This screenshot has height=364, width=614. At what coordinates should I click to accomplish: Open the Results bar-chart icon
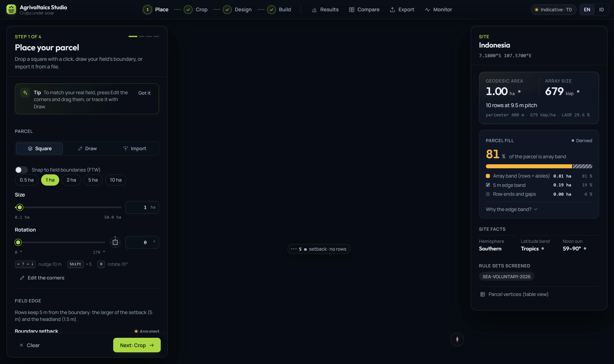click(x=314, y=10)
